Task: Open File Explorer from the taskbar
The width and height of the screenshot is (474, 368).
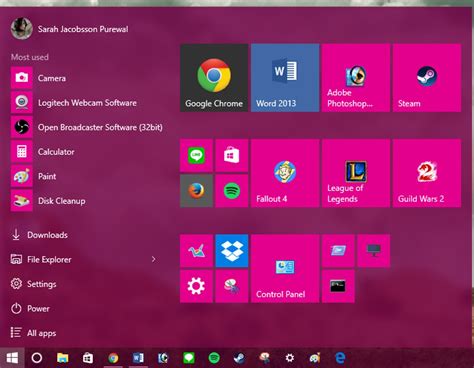Action: click(x=62, y=358)
